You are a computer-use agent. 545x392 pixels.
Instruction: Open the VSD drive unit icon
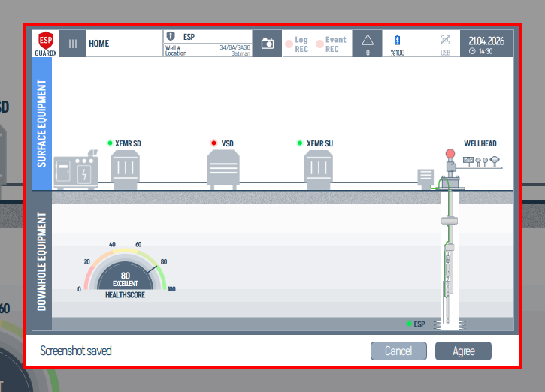point(223,170)
